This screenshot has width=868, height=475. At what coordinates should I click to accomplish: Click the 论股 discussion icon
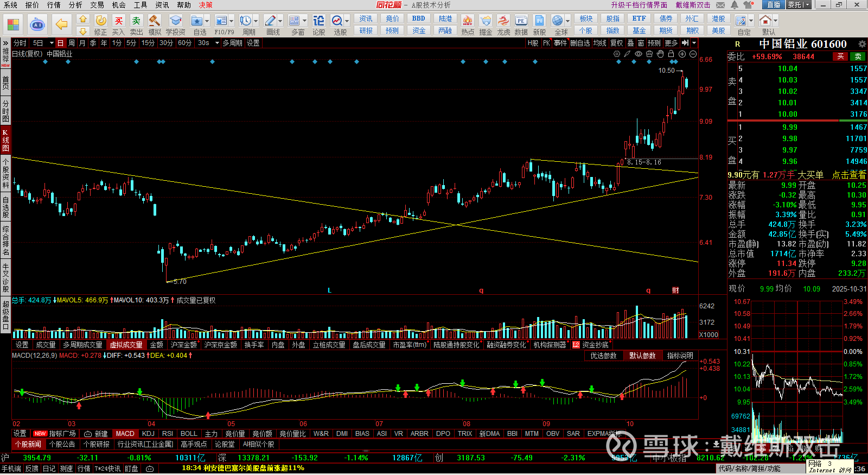[x=318, y=25]
